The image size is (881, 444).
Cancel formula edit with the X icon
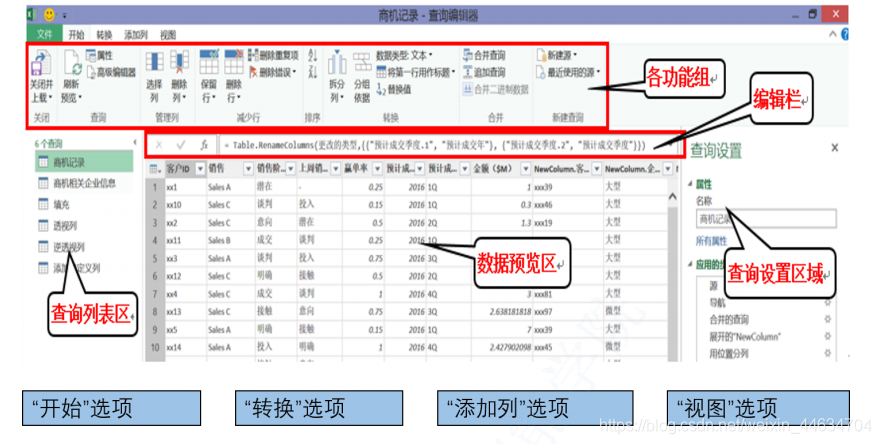tap(159, 145)
